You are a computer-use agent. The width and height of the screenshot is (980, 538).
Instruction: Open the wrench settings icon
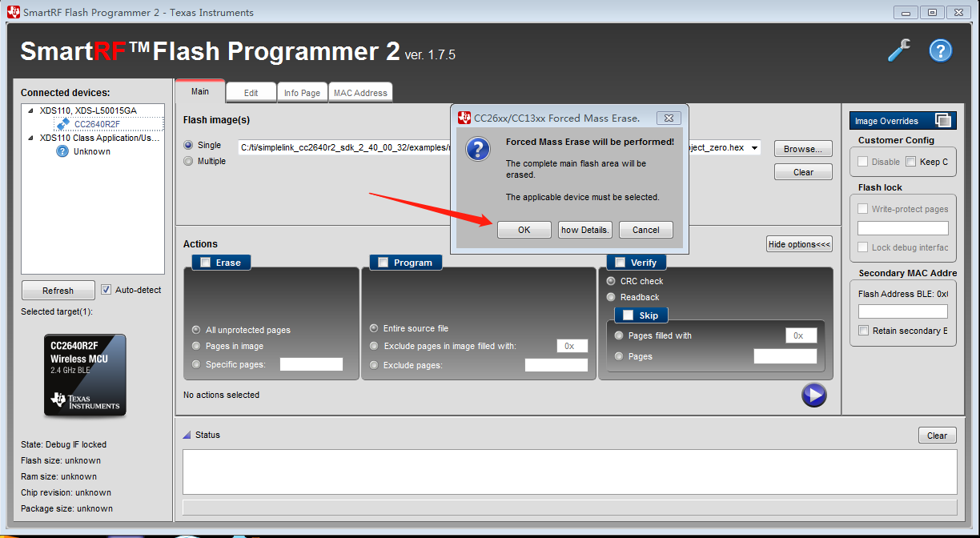pos(899,50)
